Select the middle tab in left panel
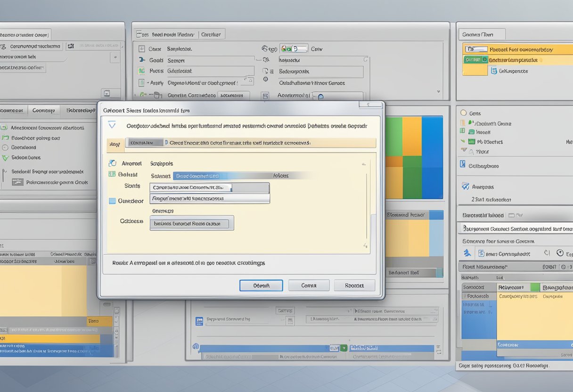 pyautogui.click(x=43, y=110)
